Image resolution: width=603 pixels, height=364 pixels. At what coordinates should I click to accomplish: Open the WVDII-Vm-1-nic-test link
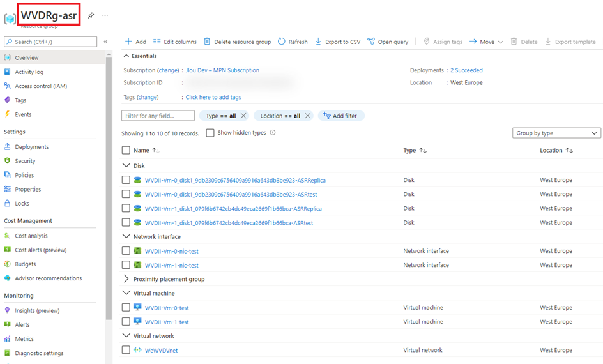pos(172,265)
